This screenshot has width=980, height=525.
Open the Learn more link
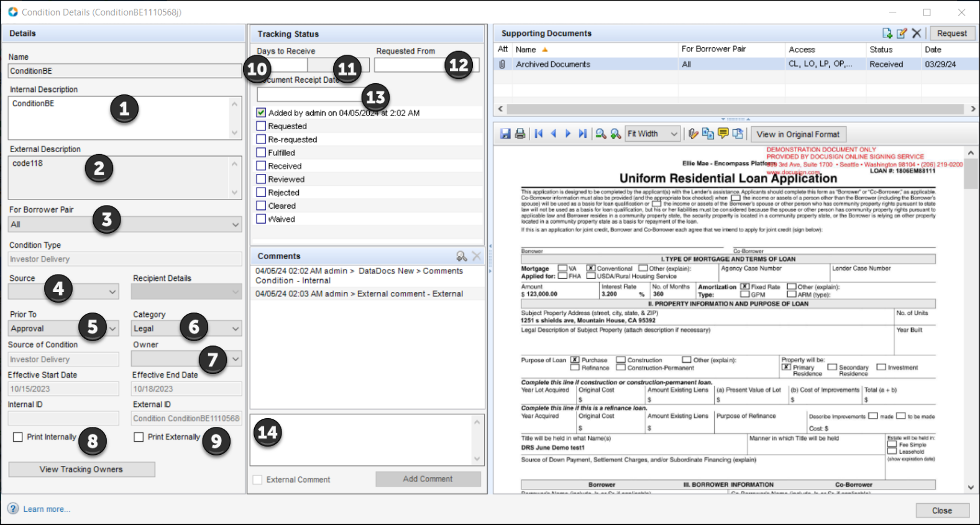pyautogui.click(x=47, y=509)
